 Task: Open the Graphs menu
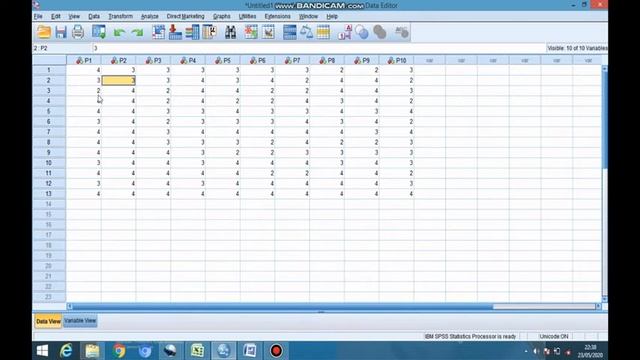[222, 16]
